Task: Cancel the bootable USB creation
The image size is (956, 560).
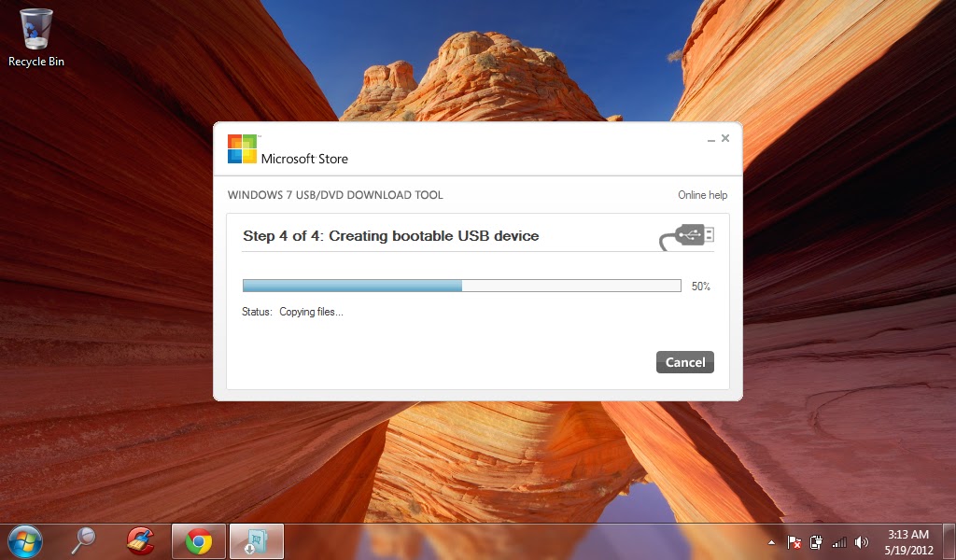Action: [x=684, y=362]
